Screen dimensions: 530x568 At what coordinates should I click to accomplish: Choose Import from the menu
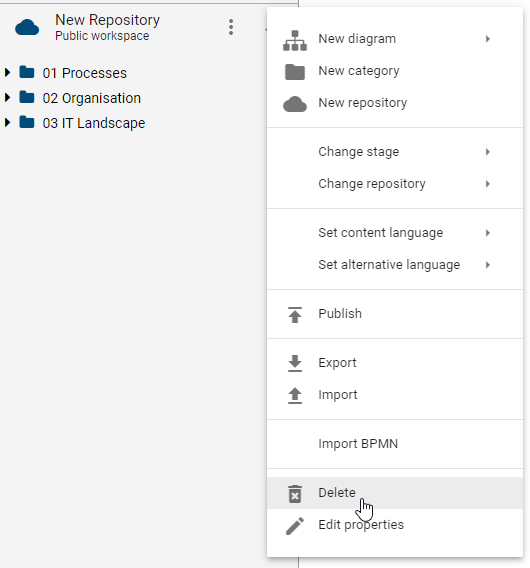point(395,394)
